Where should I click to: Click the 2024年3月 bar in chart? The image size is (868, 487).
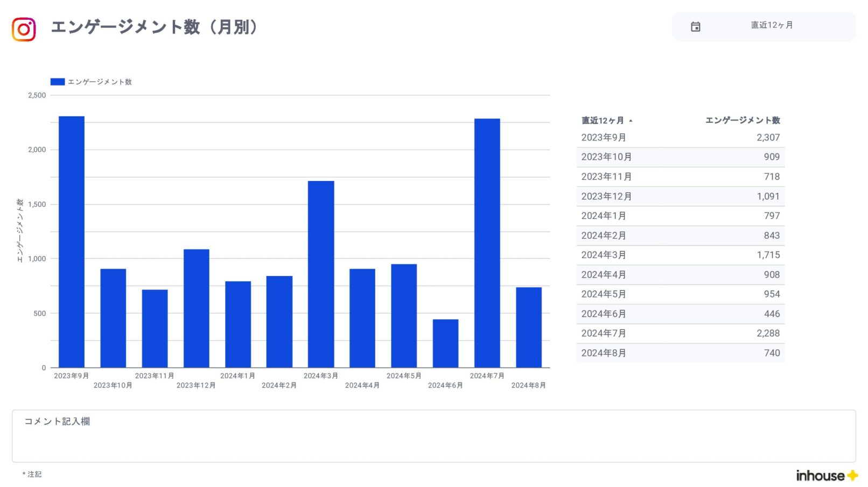(x=321, y=274)
